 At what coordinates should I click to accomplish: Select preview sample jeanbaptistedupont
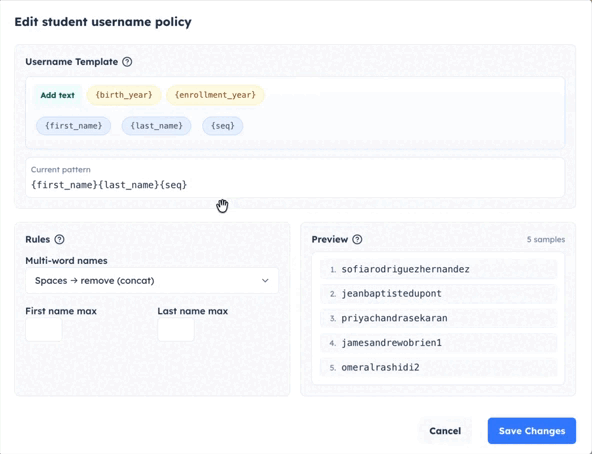(x=438, y=293)
